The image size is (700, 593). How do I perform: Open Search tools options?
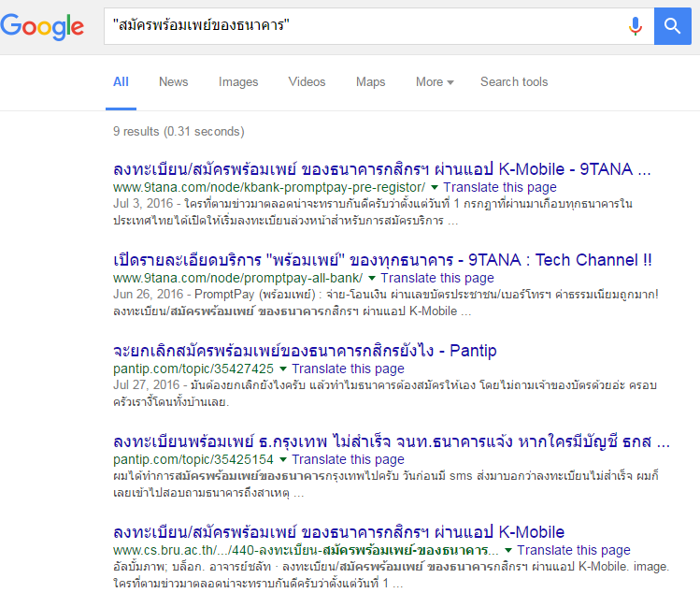[x=514, y=81]
